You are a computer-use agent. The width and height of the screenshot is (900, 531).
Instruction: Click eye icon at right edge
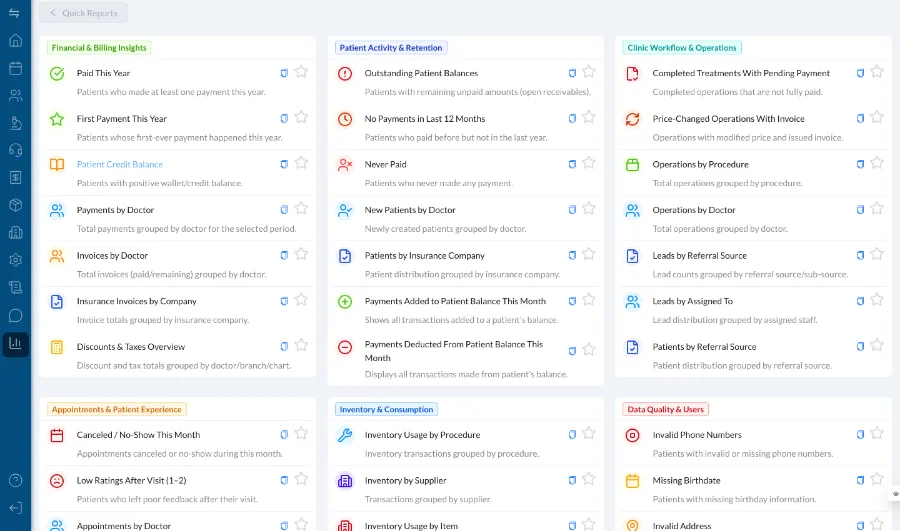pos(895,494)
